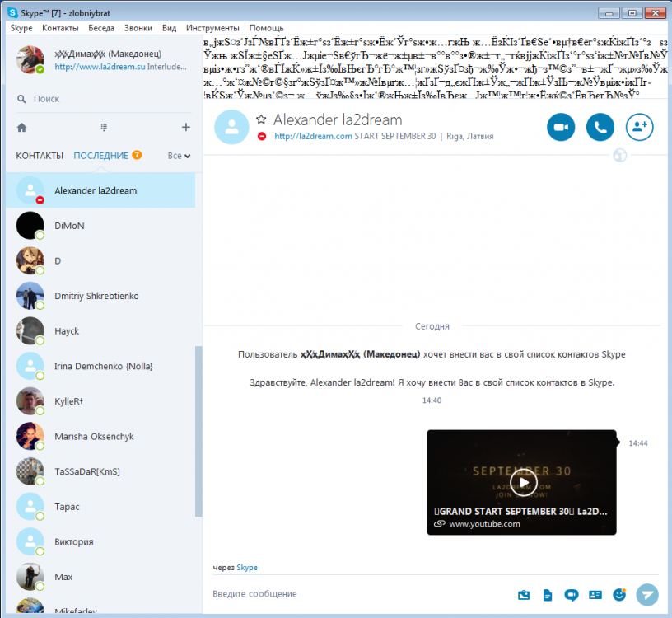This screenshot has width=672, height=618.
Task: Click the send contacts card icon
Action: pyautogui.click(x=595, y=594)
